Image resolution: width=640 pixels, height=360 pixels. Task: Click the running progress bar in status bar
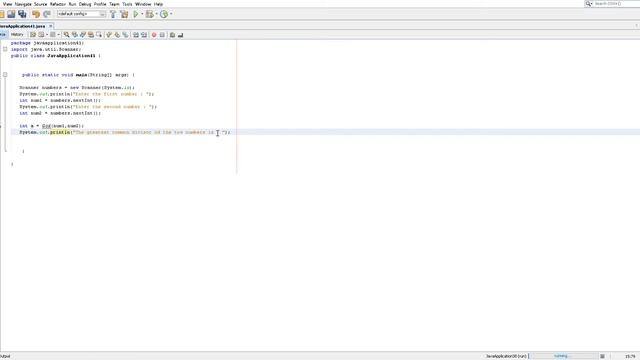pyautogui.click(x=564, y=356)
